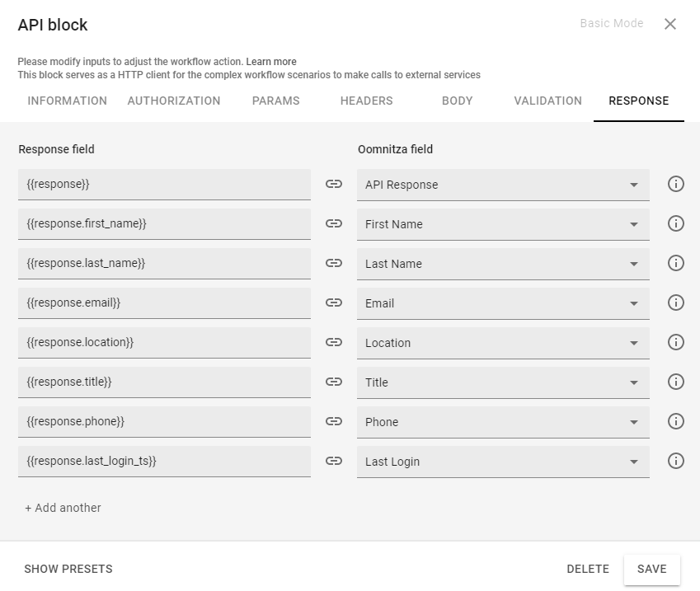Click the link icon beside {{response.email}}
The width and height of the screenshot is (700, 591).
333,303
